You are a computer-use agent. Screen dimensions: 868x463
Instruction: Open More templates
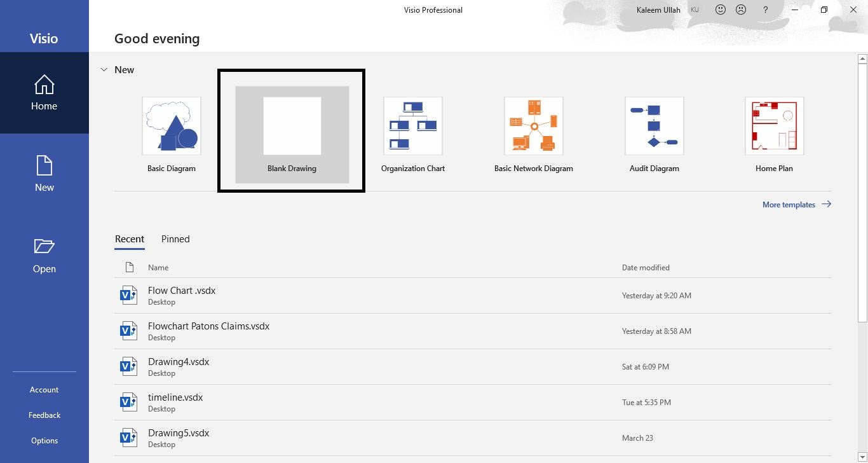pos(789,204)
